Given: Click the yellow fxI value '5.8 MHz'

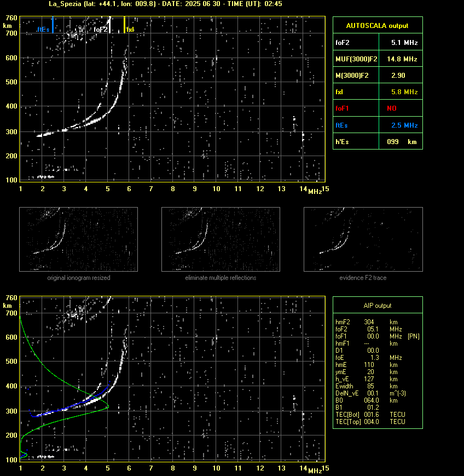Looking at the screenshot, I should [x=404, y=91].
